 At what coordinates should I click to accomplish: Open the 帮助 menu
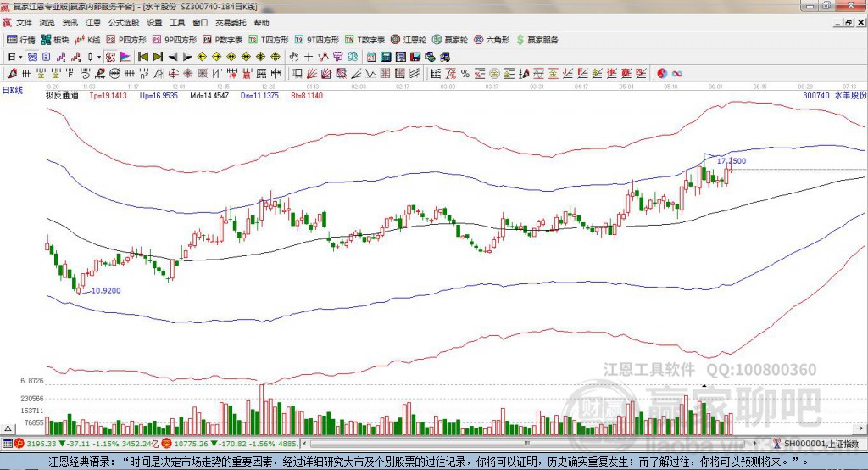(261, 23)
